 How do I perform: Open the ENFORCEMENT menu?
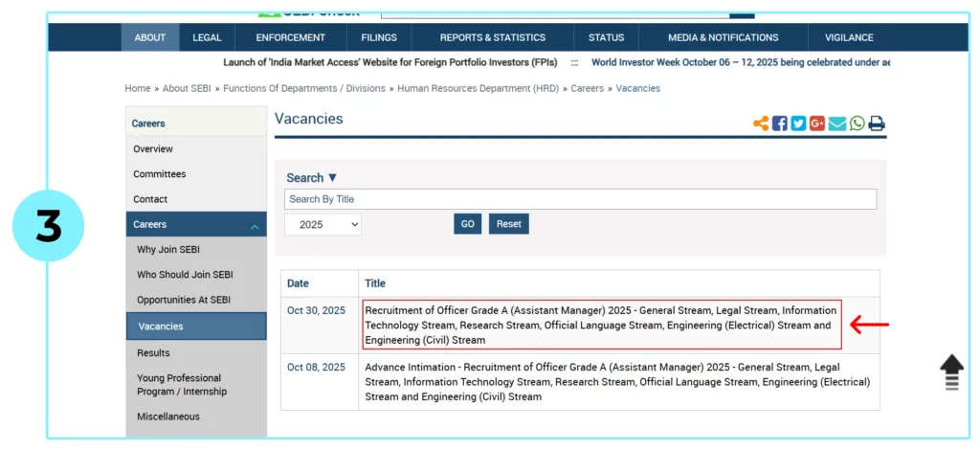click(291, 37)
